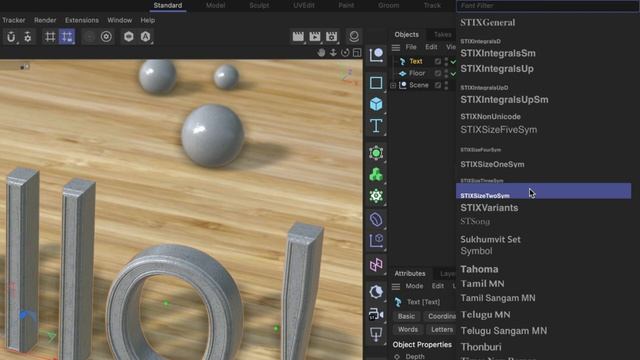Click the viewport zoom arrows icon
The image size is (640, 360).
[333, 53]
